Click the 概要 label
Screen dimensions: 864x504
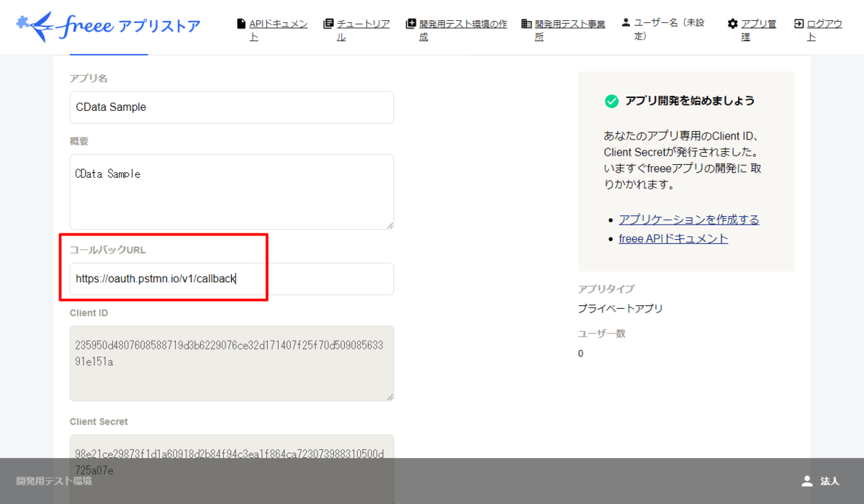click(79, 141)
